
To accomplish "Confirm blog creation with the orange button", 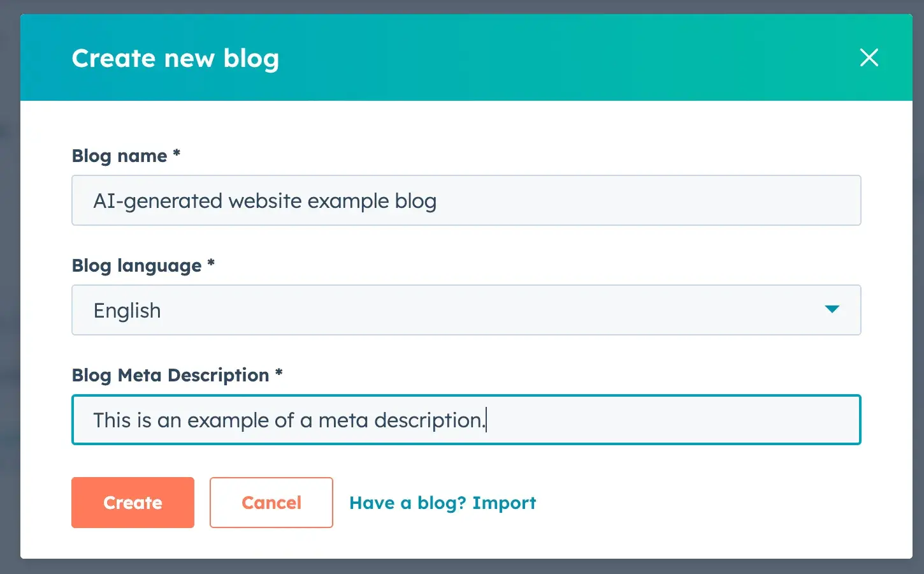I will [x=133, y=503].
